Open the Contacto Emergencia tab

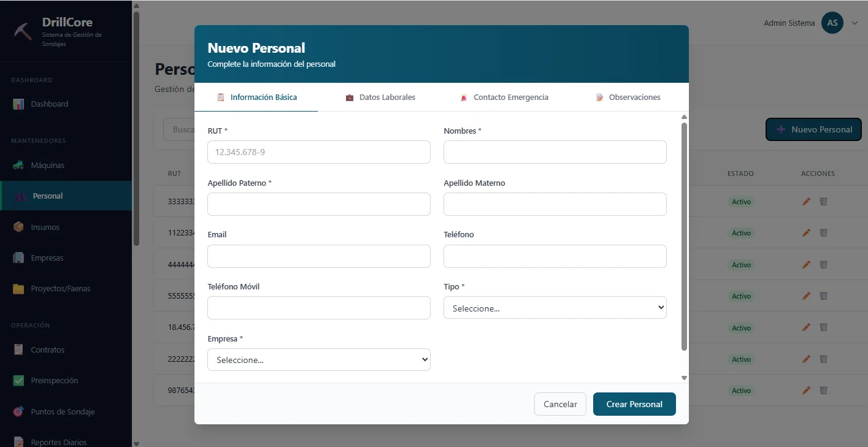point(504,97)
